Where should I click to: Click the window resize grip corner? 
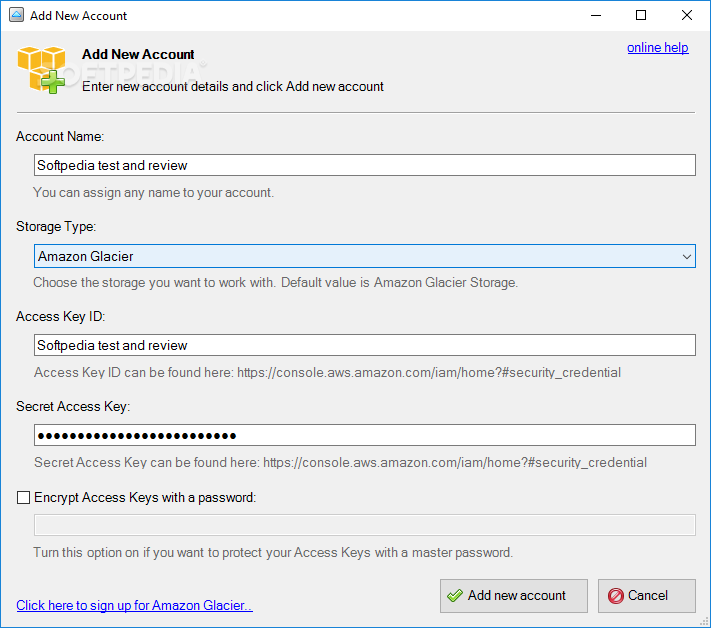[x=704, y=622]
